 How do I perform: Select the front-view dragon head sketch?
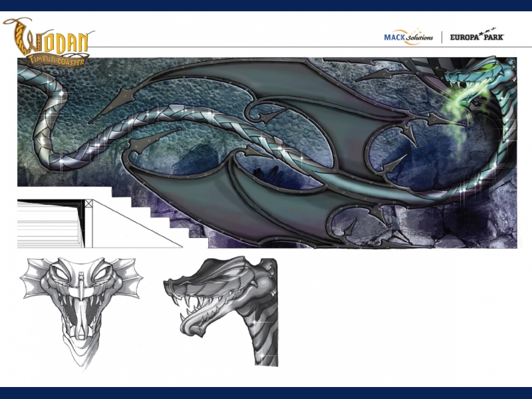(80, 306)
